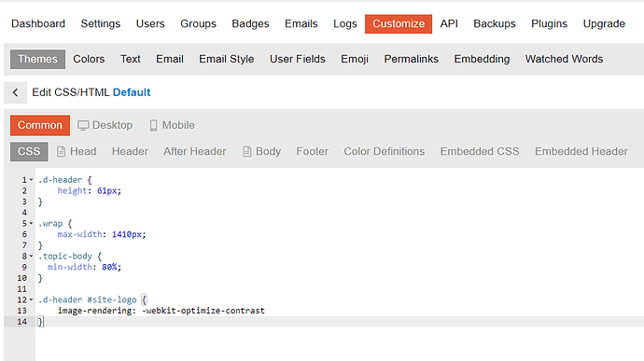Select the Themes sub-tab
This screenshot has height=361, width=644.
click(x=37, y=59)
